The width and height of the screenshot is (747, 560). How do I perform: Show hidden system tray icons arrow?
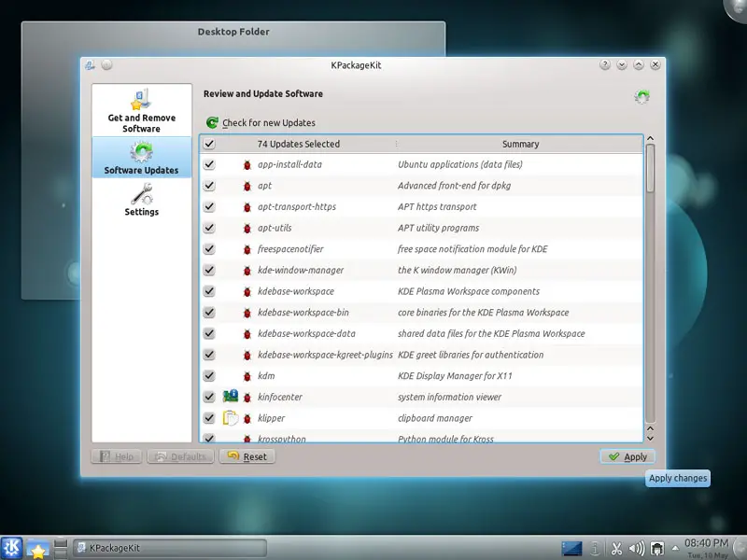[x=675, y=548]
